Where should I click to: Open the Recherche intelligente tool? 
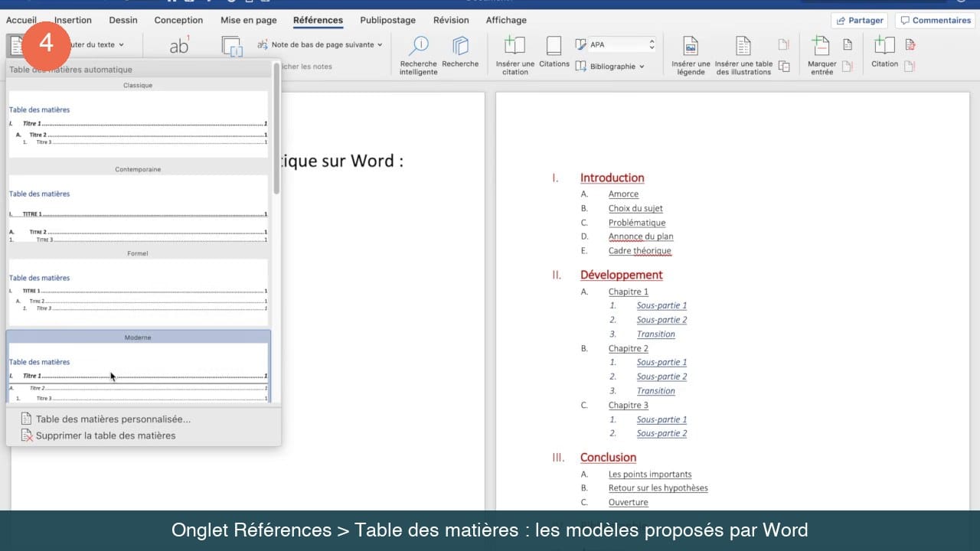[418, 55]
